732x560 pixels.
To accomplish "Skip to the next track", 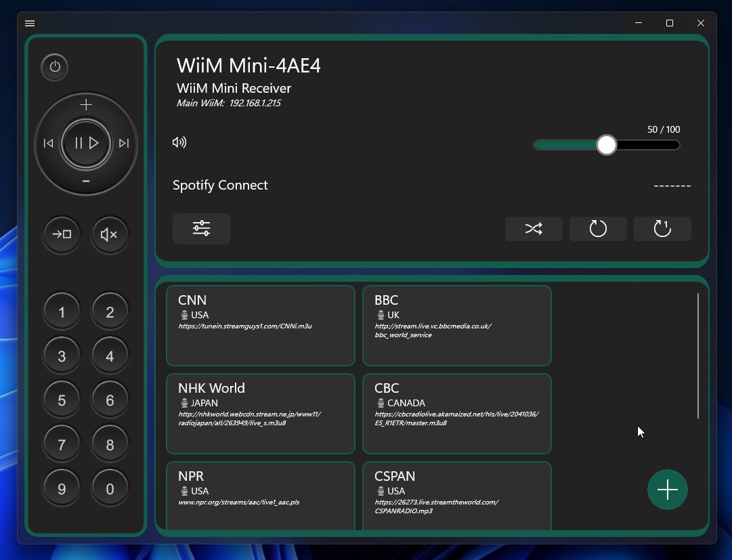I will [124, 144].
